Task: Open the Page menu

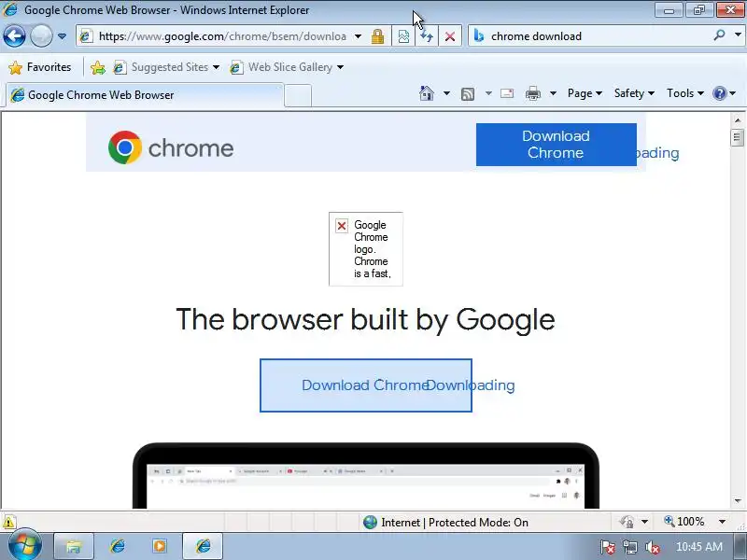Action: 585,93
